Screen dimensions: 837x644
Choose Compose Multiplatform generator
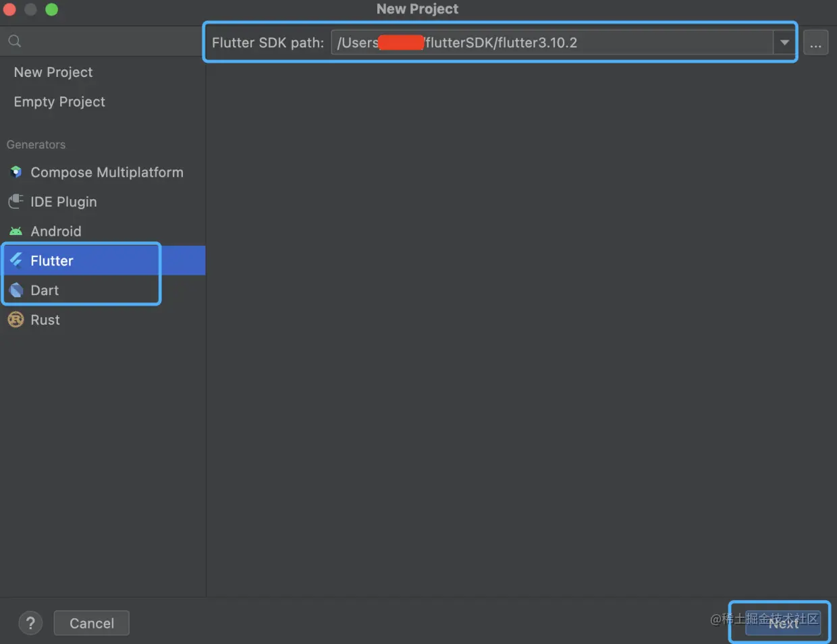click(x=103, y=172)
